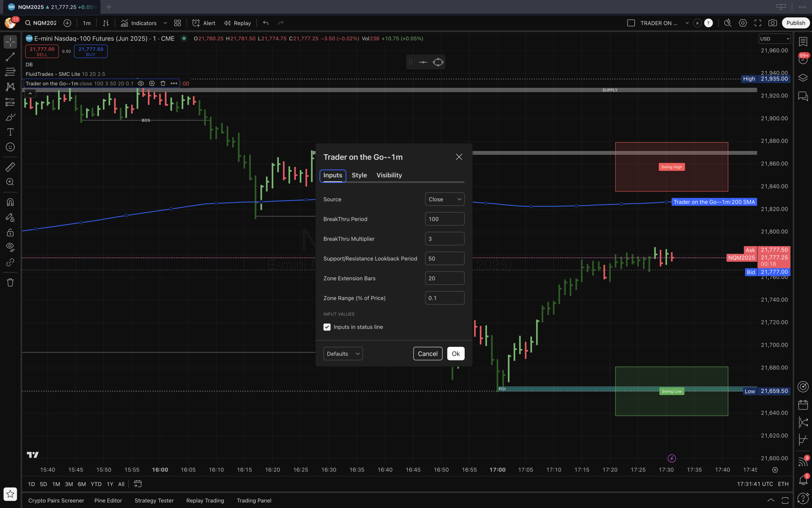This screenshot has height=508, width=812.
Task: Open the go to date calendar icon
Action: pyautogui.click(x=138, y=484)
